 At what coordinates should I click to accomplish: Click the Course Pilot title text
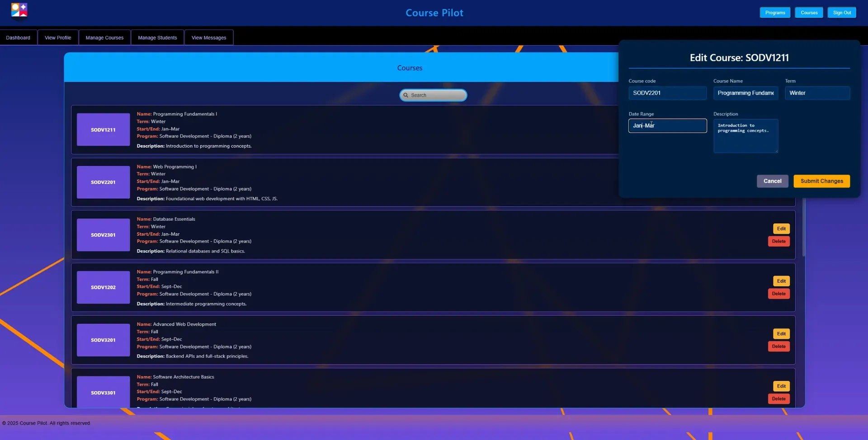click(434, 13)
